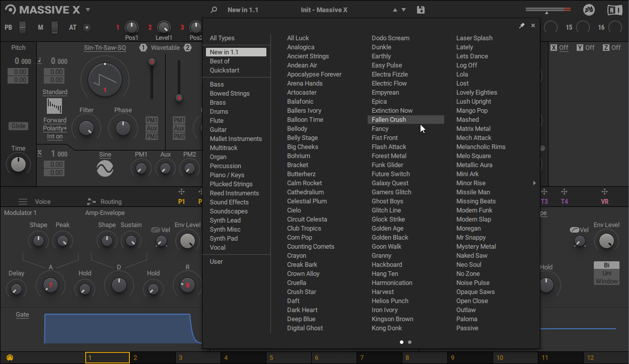Viewport: 629px width, 364px height.
Task: Open the Massive X main menu arrow
Action: click(x=88, y=10)
